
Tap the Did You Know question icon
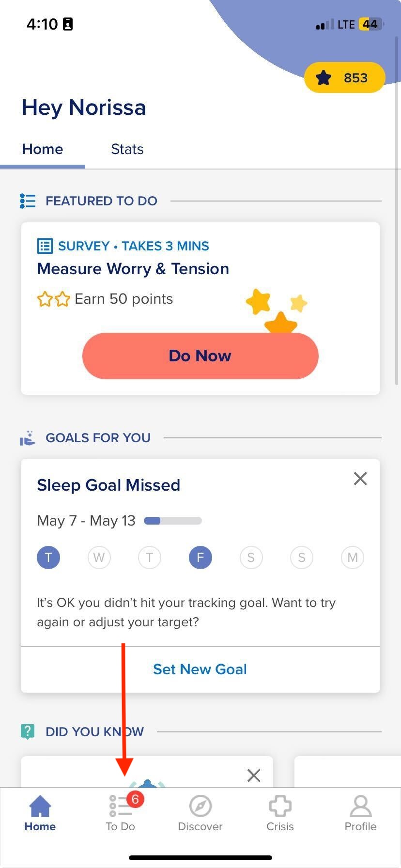coord(28,731)
